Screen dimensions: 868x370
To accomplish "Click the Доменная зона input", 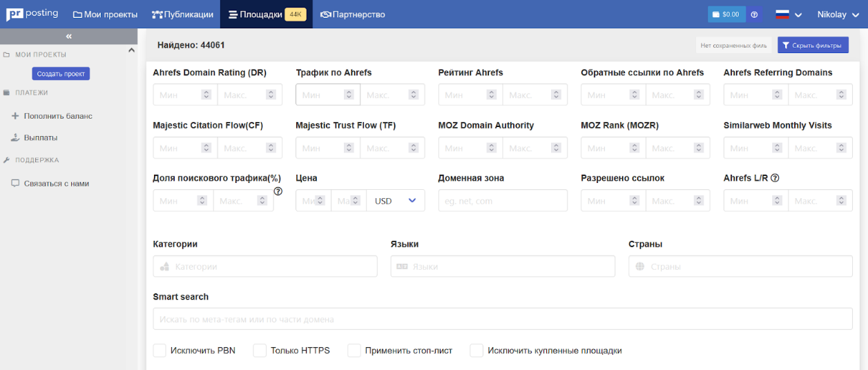I will (503, 201).
